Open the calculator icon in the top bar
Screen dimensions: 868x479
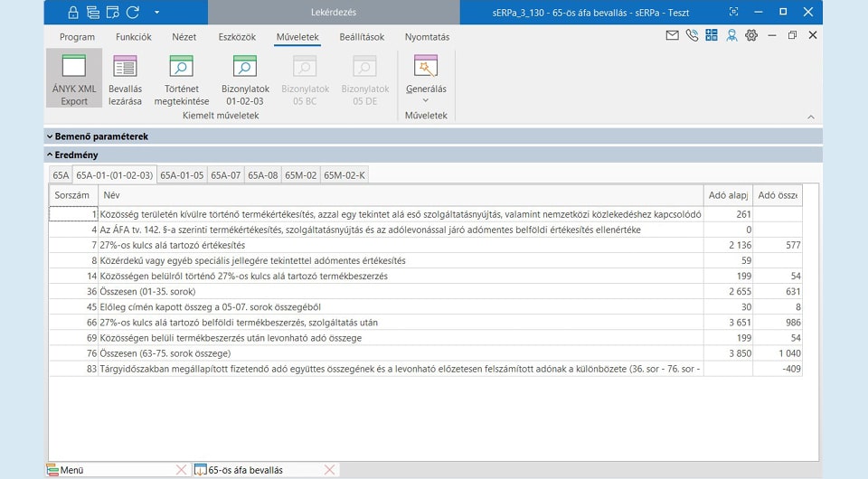(x=712, y=36)
